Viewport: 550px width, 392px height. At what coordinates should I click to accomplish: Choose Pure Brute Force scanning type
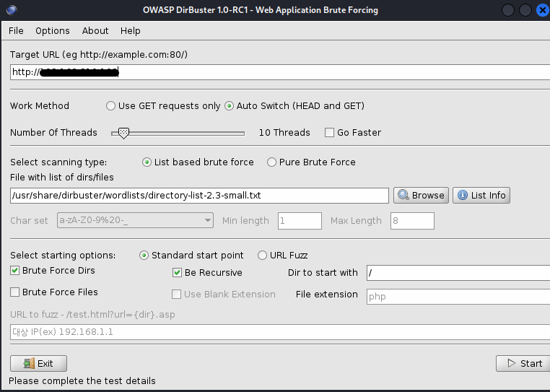click(x=272, y=162)
